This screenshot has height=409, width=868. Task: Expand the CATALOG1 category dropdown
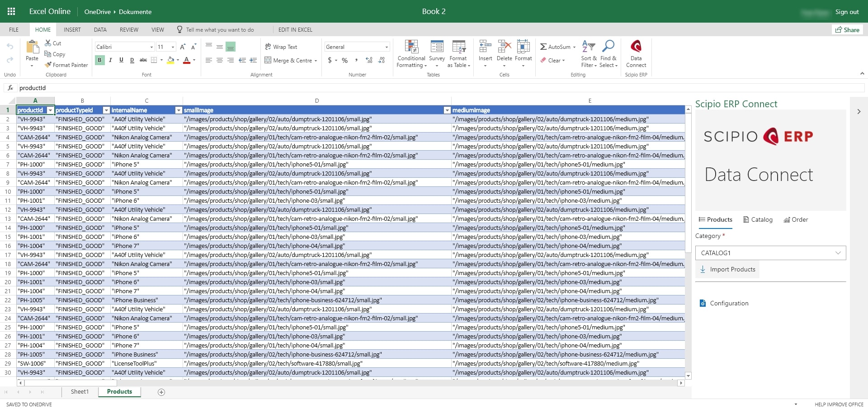tap(770, 253)
